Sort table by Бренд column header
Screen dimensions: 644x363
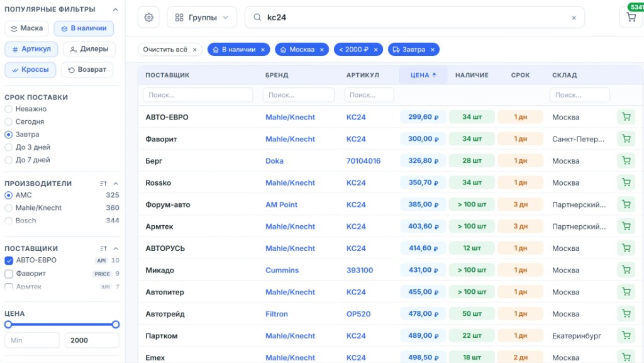(277, 75)
